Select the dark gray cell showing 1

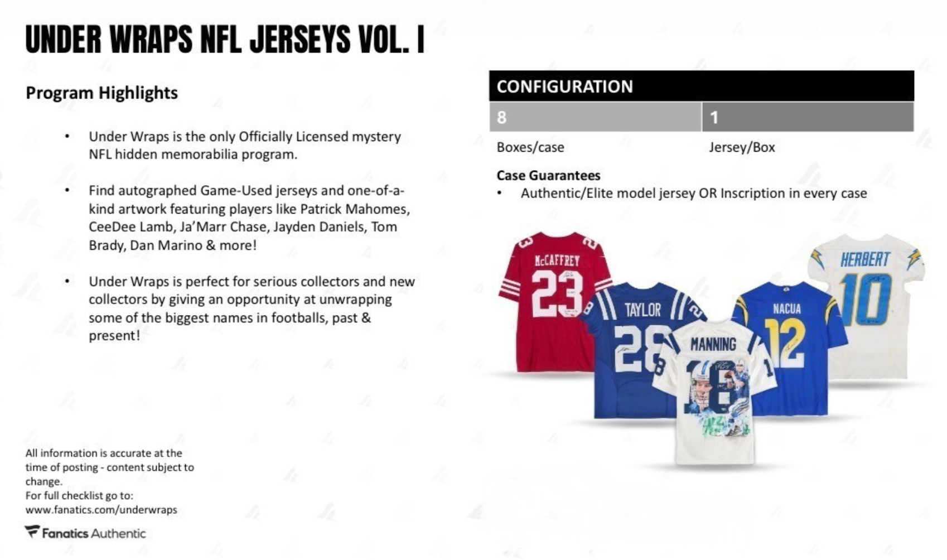808,117
